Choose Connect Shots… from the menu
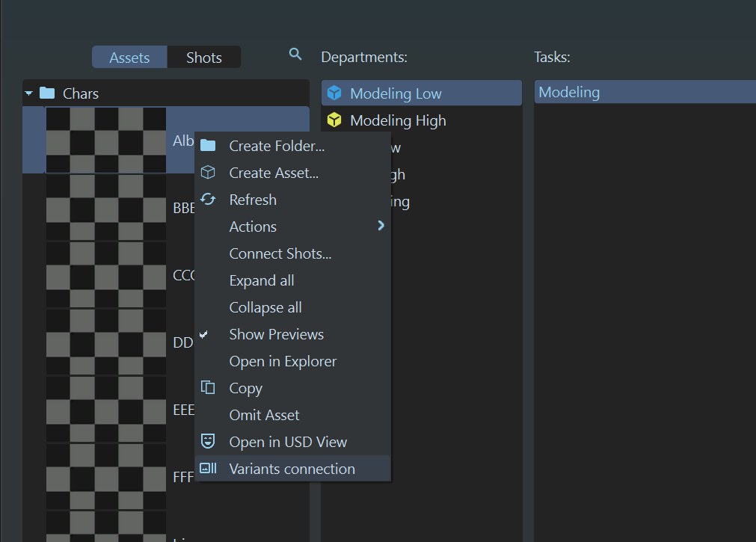 point(280,253)
